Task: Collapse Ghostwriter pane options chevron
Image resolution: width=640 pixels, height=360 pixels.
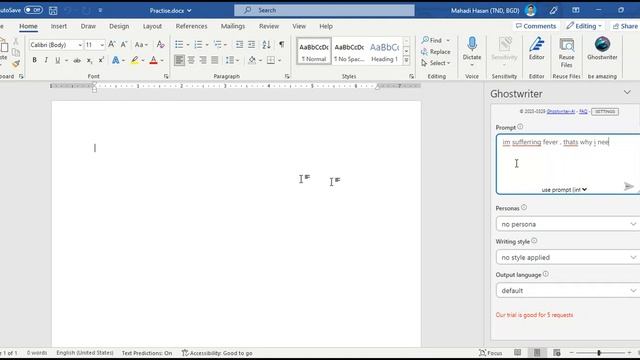Action: (x=627, y=93)
